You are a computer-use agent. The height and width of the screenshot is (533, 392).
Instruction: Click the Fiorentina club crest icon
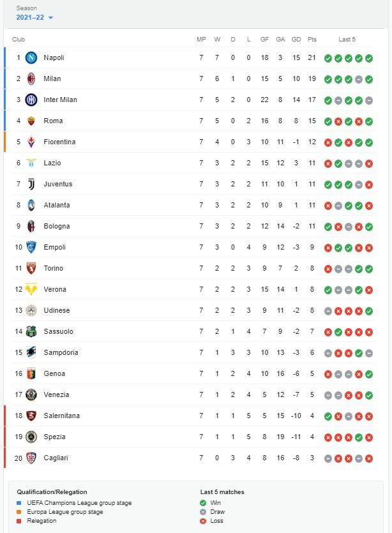tap(31, 142)
